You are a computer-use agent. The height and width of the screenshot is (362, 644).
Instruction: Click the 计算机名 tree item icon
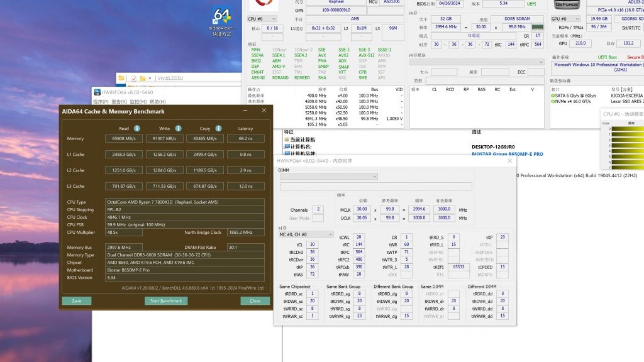287,146
